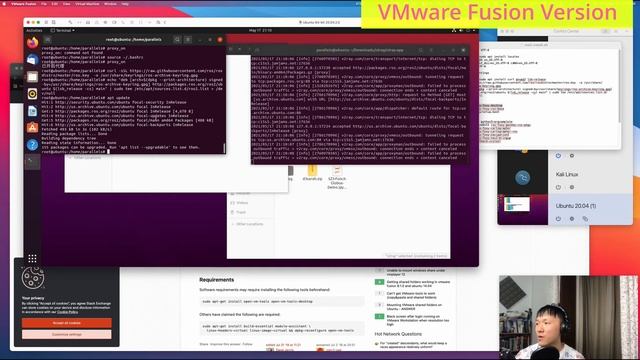The height and width of the screenshot is (360, 640).
Task: Click the text document scrollbar
Action: (x=620, y=86)
